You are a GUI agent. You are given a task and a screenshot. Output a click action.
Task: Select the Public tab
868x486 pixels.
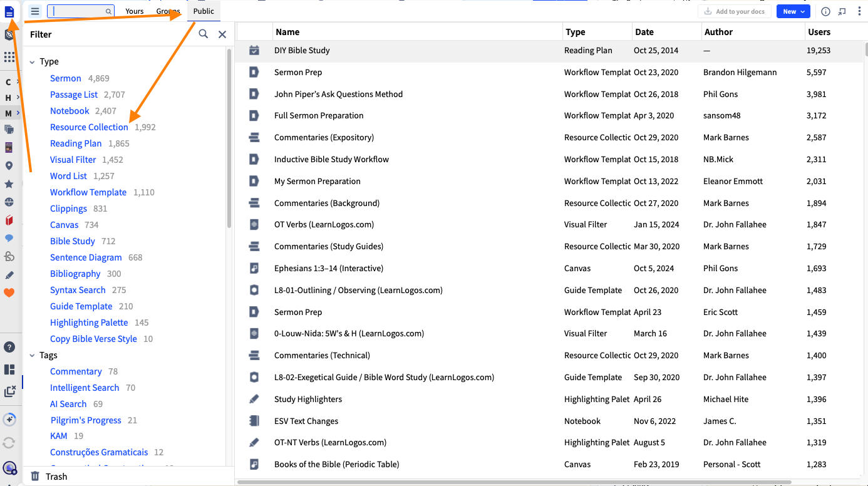point(204,11)
